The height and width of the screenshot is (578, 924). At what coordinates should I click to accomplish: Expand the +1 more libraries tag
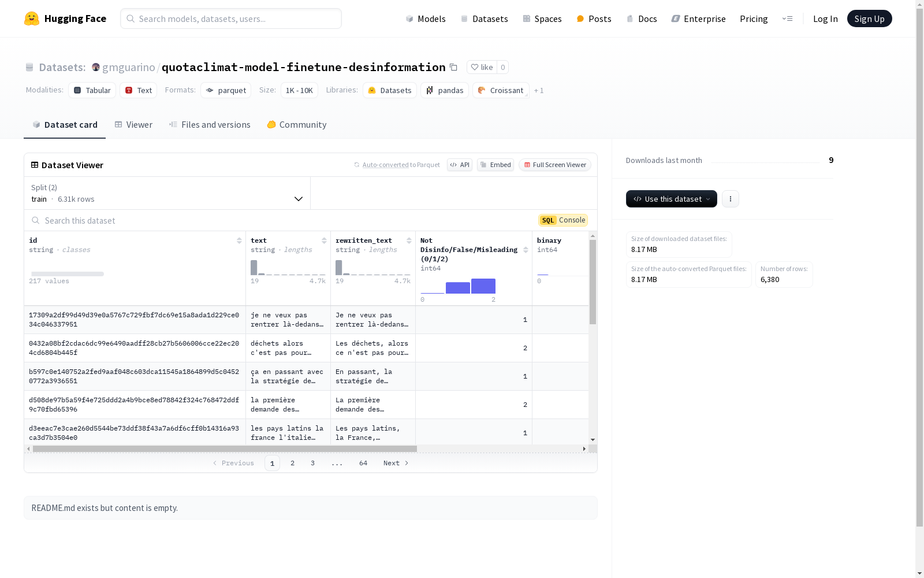539,90
